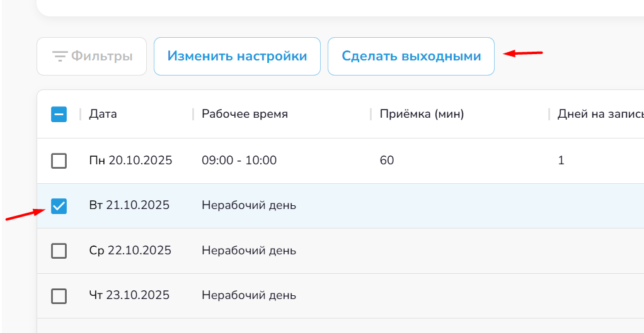The height and width of the screenshot is (333, 644).
Task: Click Нерабочий день in the Вт 21.10.2025 row
Action: [248, 205]
